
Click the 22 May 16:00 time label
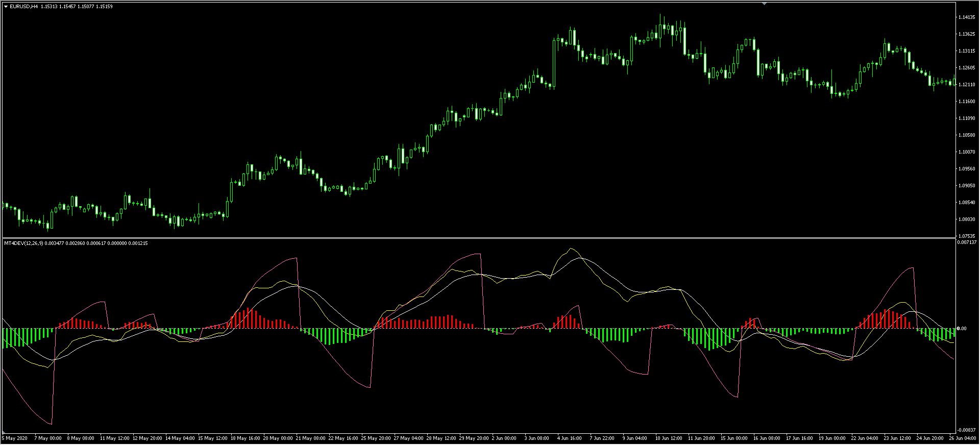(x=344, y=438)
